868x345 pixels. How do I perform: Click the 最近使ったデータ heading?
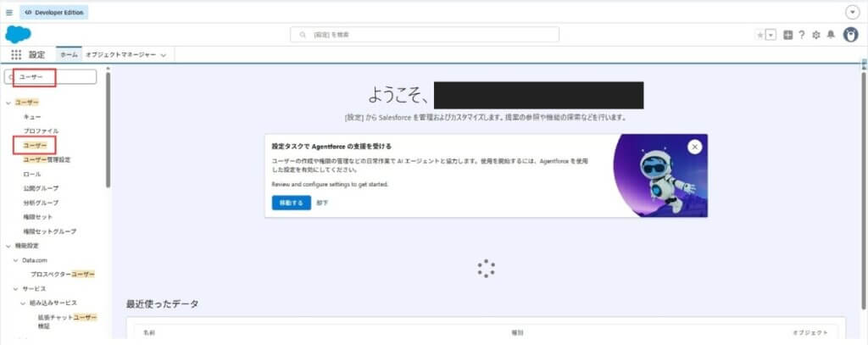(x=163, y=304)
